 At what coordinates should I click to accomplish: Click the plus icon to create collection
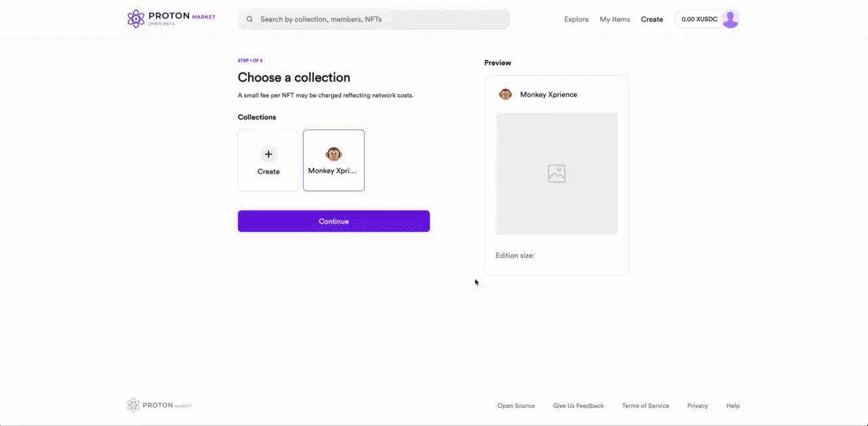click(x=269, y=154)
